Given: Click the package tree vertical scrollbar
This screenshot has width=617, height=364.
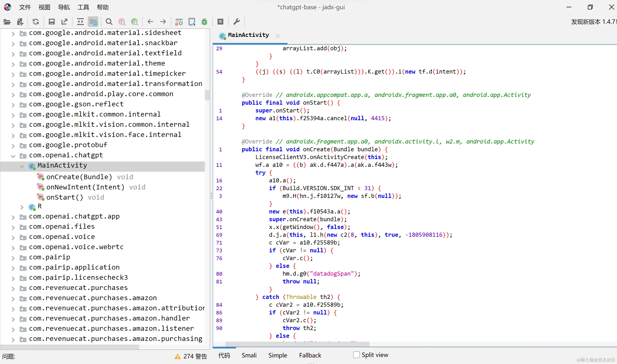Looking at the screenshot, I should [x=207, y=95].
